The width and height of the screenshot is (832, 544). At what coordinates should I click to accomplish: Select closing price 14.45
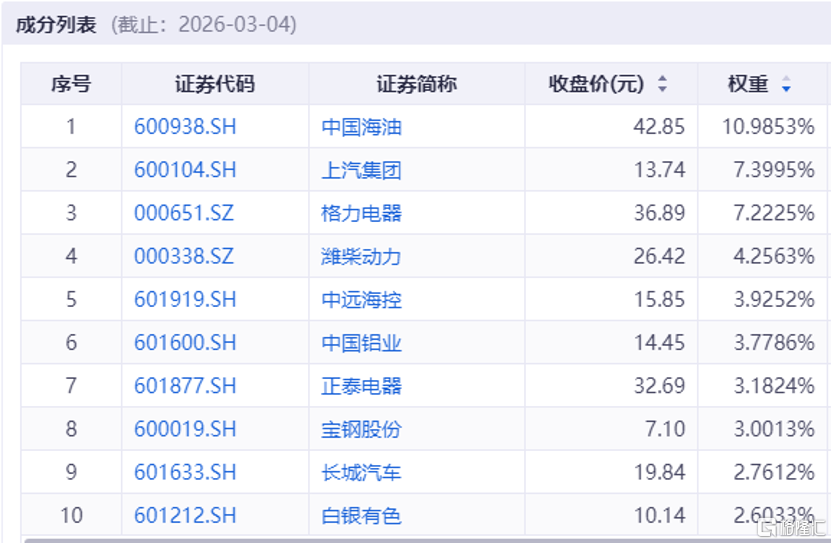coord(660,342)
